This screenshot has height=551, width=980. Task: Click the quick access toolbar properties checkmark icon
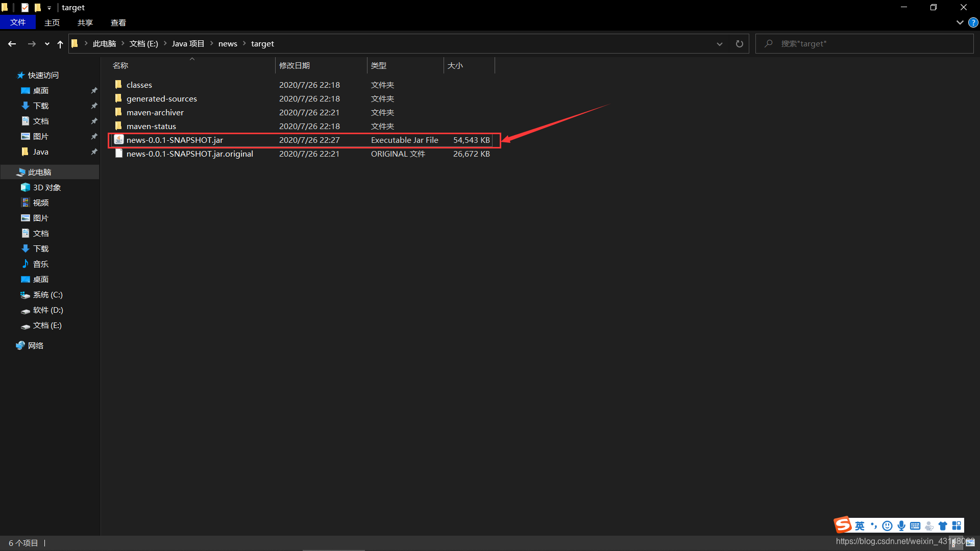[24, 8]
